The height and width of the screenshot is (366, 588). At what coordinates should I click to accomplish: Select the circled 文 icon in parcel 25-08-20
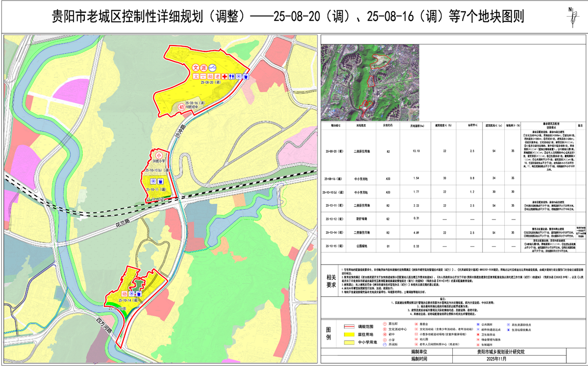196,68
